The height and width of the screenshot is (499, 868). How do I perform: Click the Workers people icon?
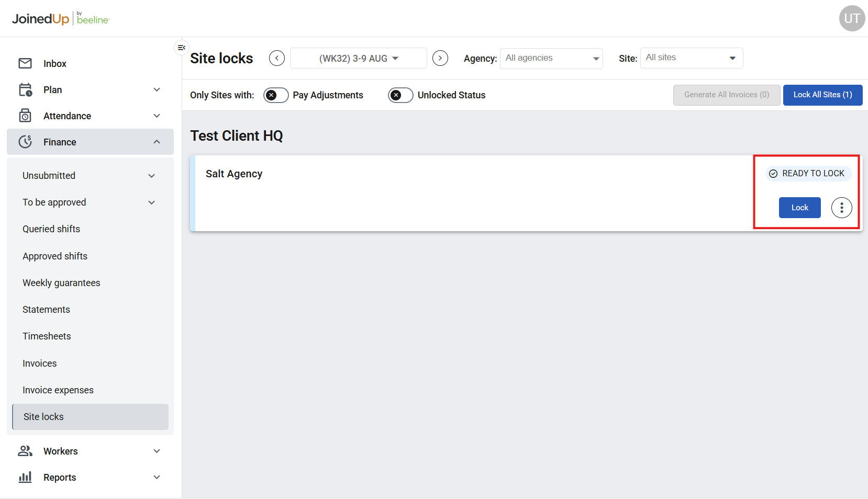click(25, 451)
